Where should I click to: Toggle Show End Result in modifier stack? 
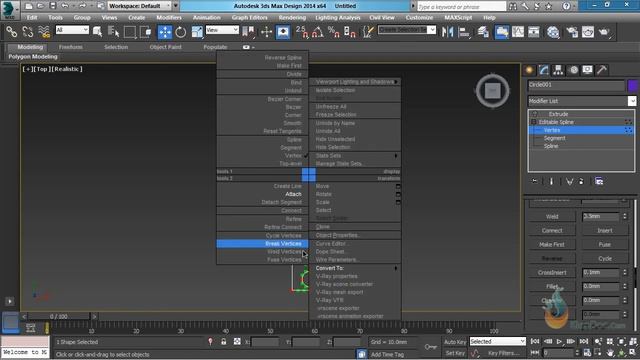tap(551, 181)
